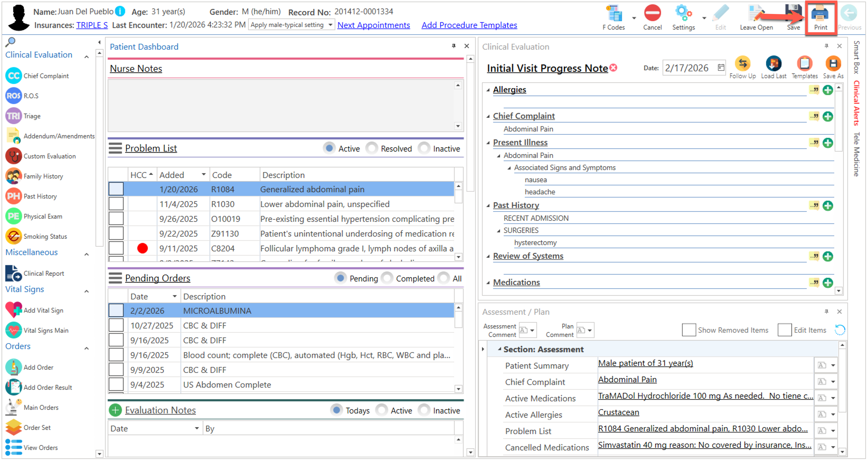Click Next Appointments link
868x461 pixels.
[373, 25]
